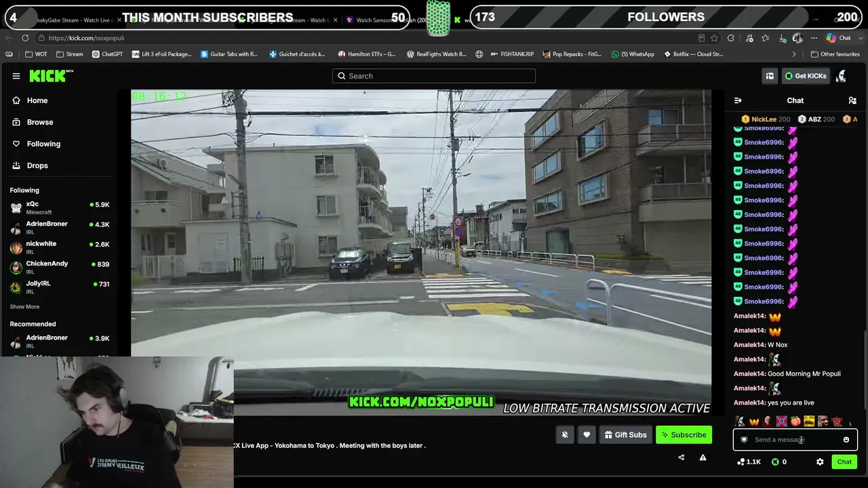Go to the Kick logo homepage

tap(50, 76)
